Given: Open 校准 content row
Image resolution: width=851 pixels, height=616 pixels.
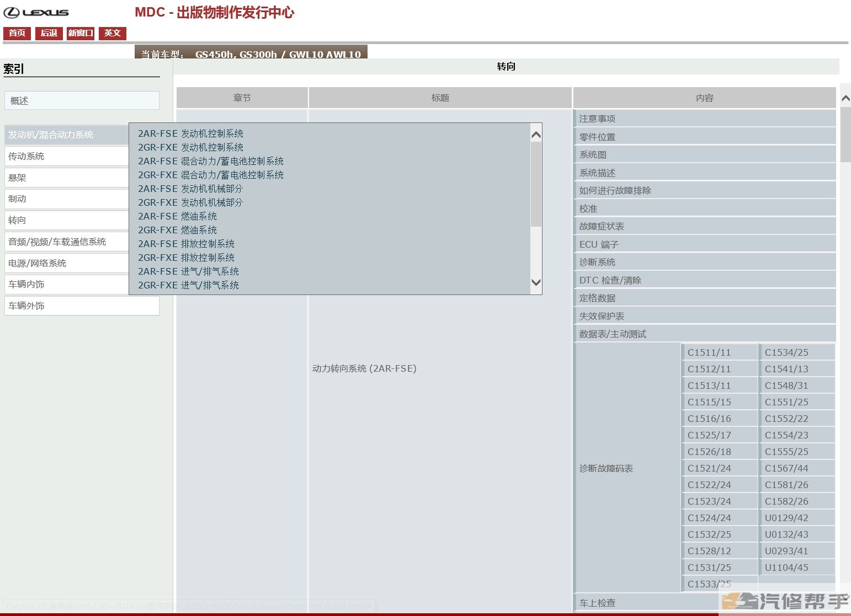Looking at the screenshot, I should (705, 208).
